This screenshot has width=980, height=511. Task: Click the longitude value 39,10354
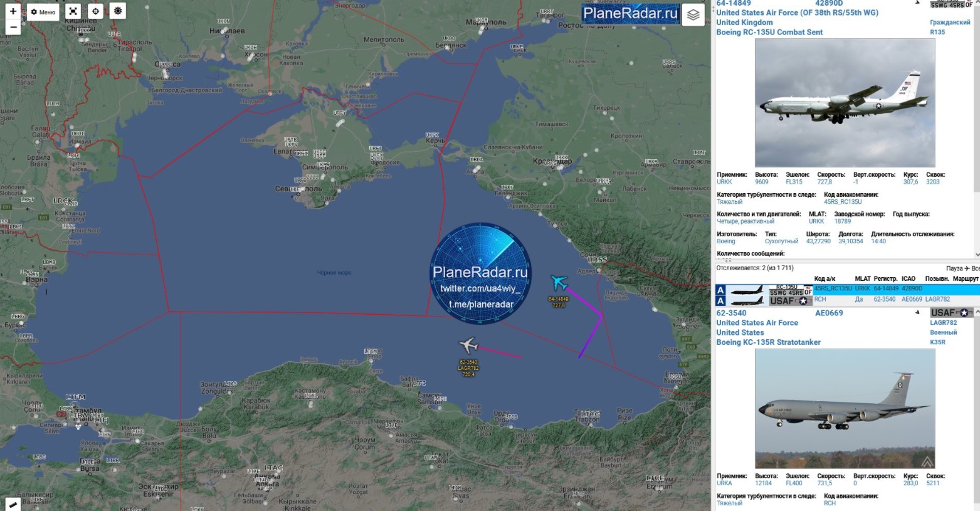[851, 241]
